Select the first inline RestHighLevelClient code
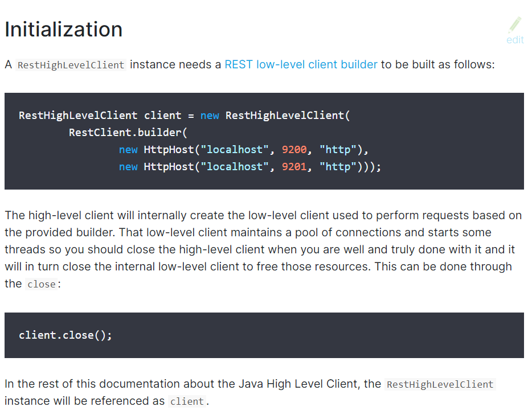This screenshot has width=532, height=415. click(71, 65)
